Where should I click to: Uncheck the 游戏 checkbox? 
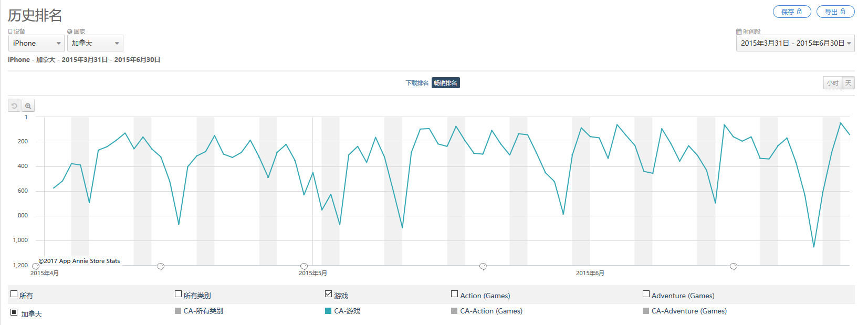point(328,294)
